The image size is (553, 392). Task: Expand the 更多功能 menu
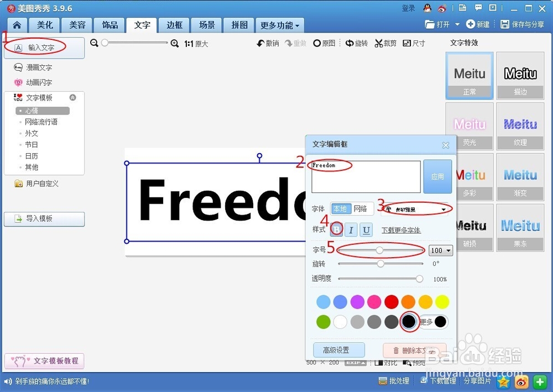pos(279,25)
